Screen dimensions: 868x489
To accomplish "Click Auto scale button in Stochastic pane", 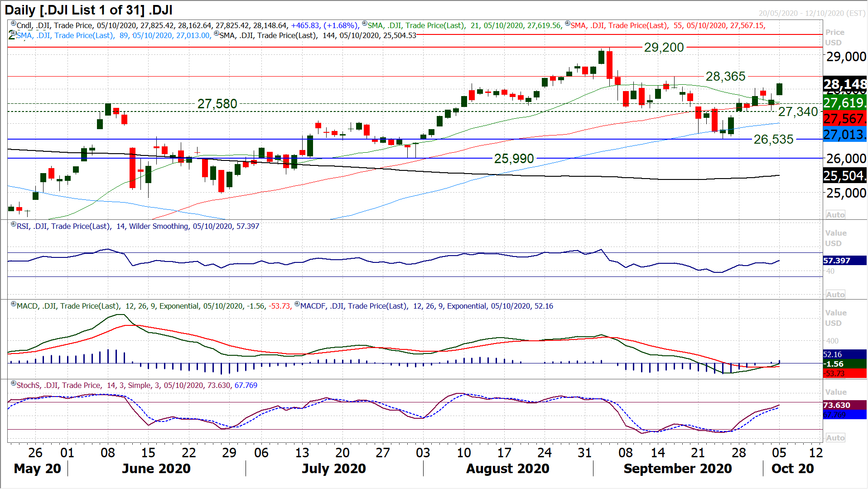I will (x=835, y=438).
